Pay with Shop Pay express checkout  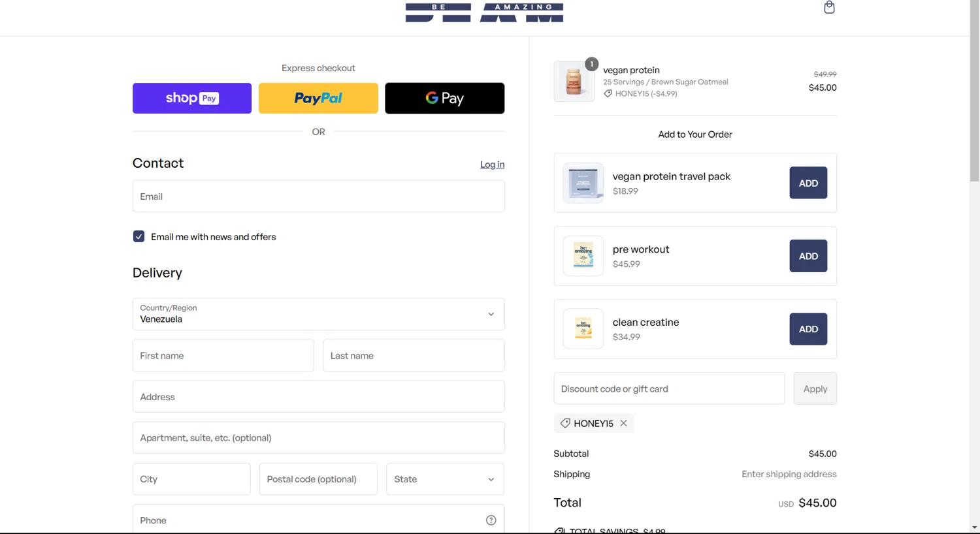(192, 98)
